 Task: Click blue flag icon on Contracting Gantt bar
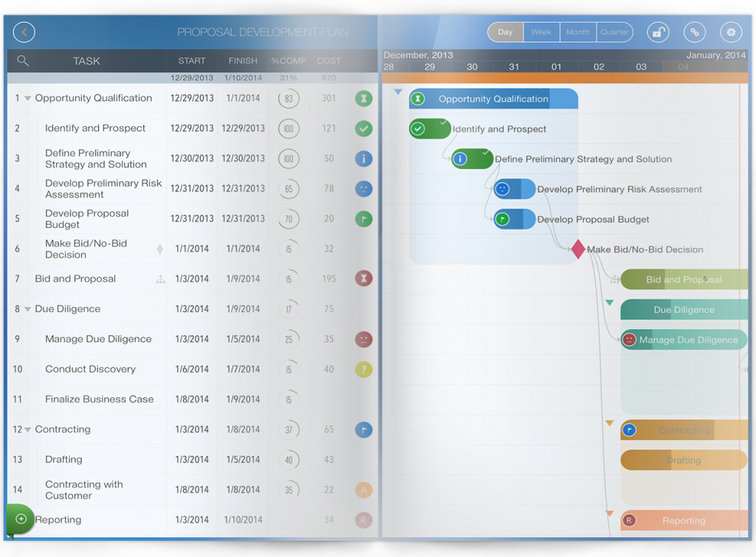pyautogui.click(x=629, y=430)
